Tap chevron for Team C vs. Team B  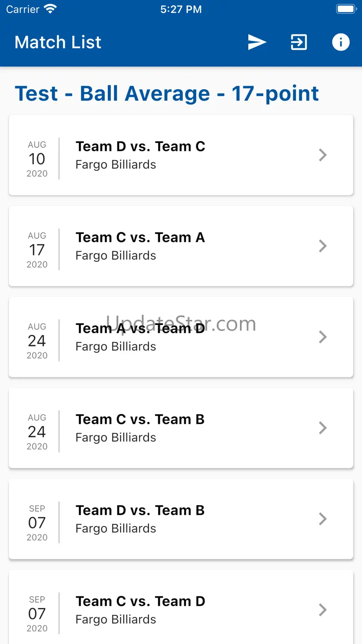tap(323, 428)
